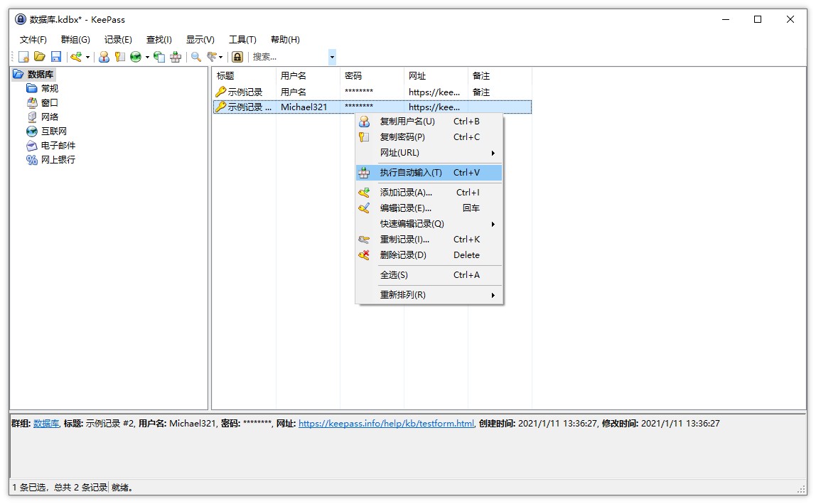
Task: Sort by the 标题 column header
Action: (244, 76)
